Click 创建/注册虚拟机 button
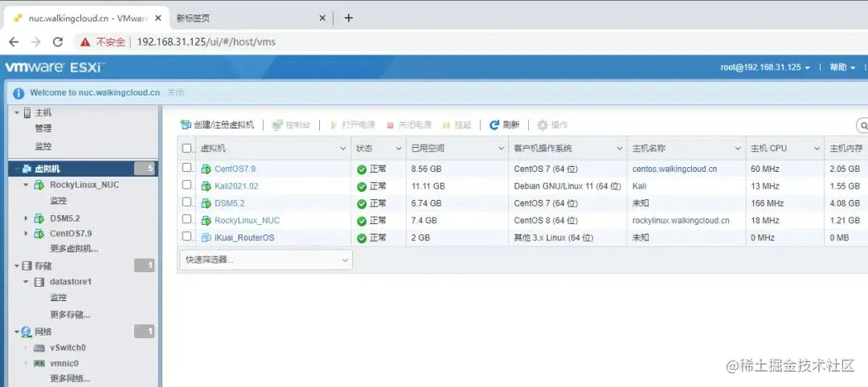Screen dimensions: 868x387 click(x=218, y=125)
